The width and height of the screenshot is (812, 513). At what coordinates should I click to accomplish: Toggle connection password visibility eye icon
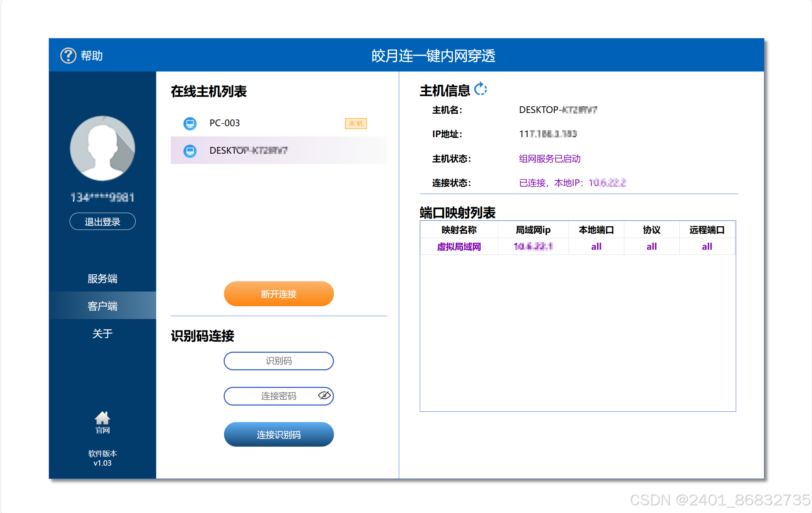click(324, 396)
